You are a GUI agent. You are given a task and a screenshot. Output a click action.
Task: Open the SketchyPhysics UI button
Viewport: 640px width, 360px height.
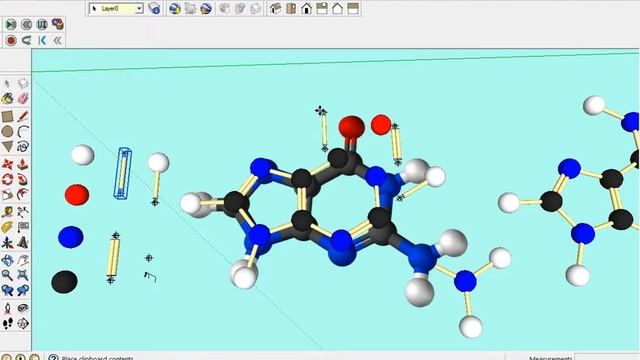pos(42,24)
